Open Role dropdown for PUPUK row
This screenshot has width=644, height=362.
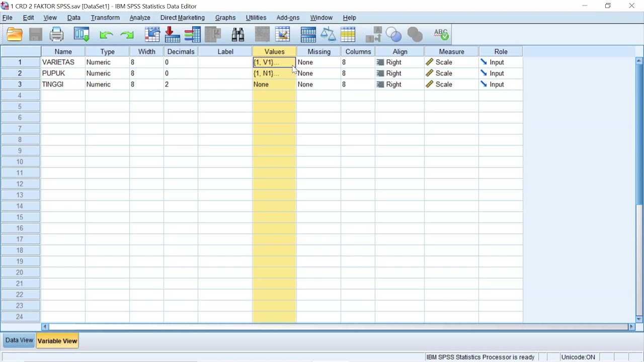click(501, 73)
